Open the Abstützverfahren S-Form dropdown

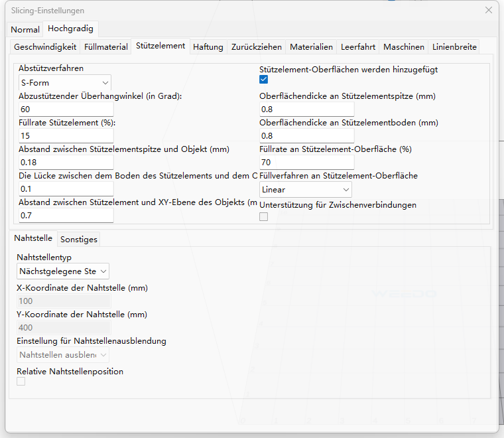65,83
